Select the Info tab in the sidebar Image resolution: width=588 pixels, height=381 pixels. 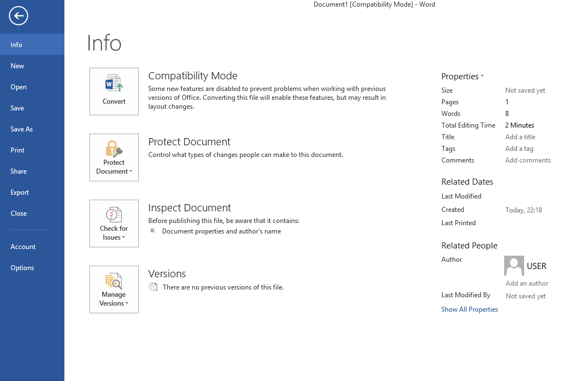[x=32, y=44]
